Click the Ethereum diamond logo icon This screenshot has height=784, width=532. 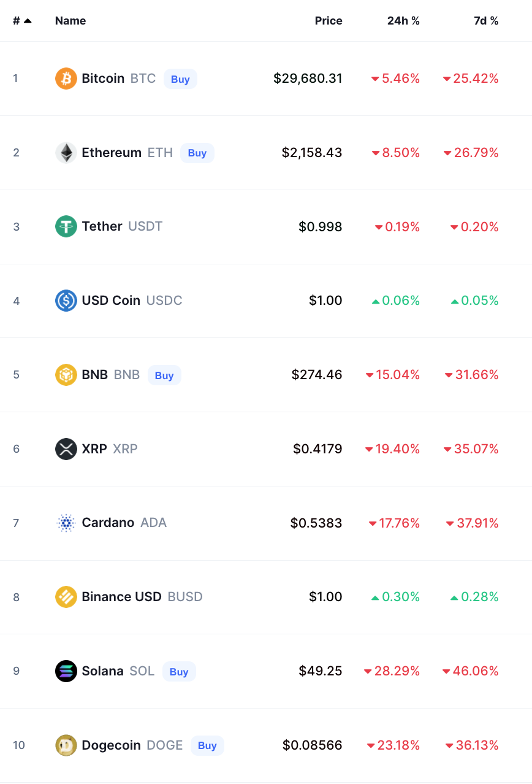click(x=66, y=153)
